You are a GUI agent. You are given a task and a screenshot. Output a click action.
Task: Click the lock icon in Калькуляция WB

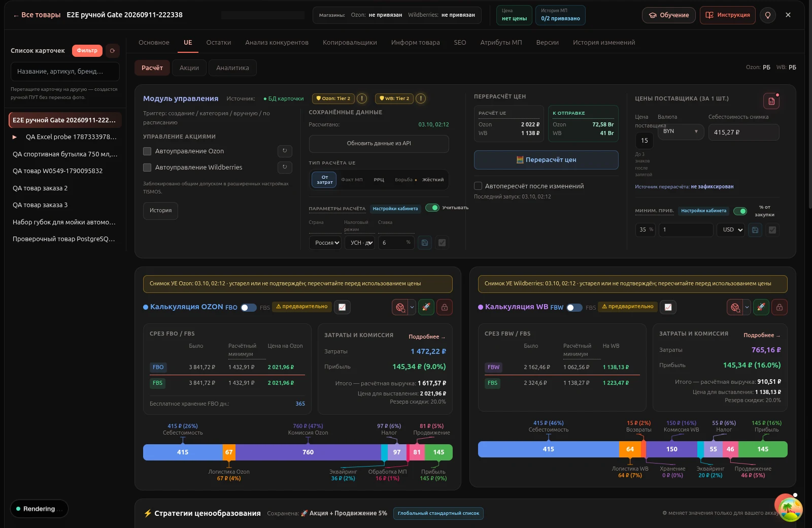pos(780,307)
